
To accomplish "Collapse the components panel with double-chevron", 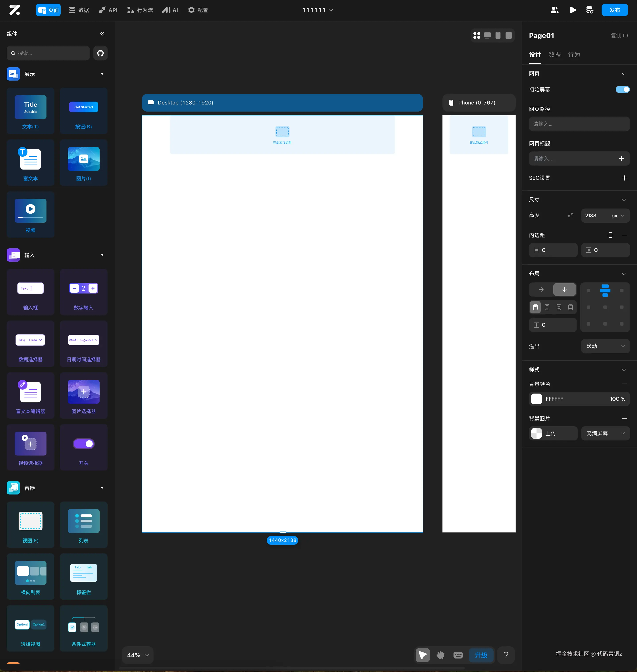I will point(102,34).
